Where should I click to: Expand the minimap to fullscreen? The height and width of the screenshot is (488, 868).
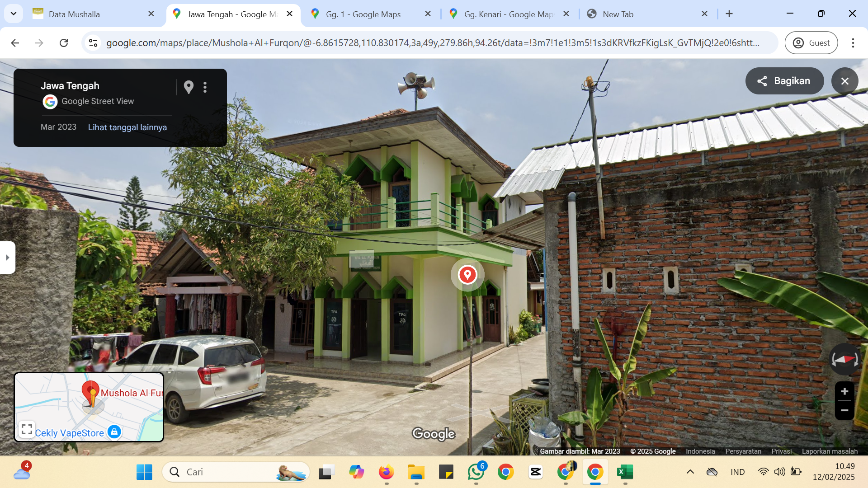point(27,429)
